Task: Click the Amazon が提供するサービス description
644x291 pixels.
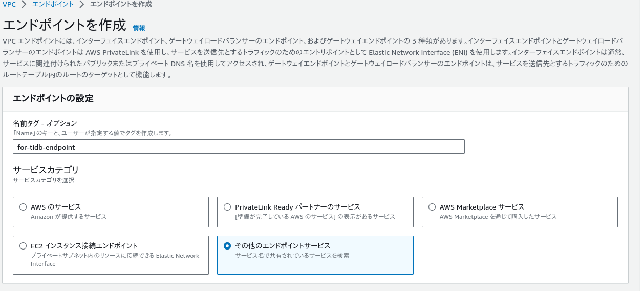Action: click(69, 217)
